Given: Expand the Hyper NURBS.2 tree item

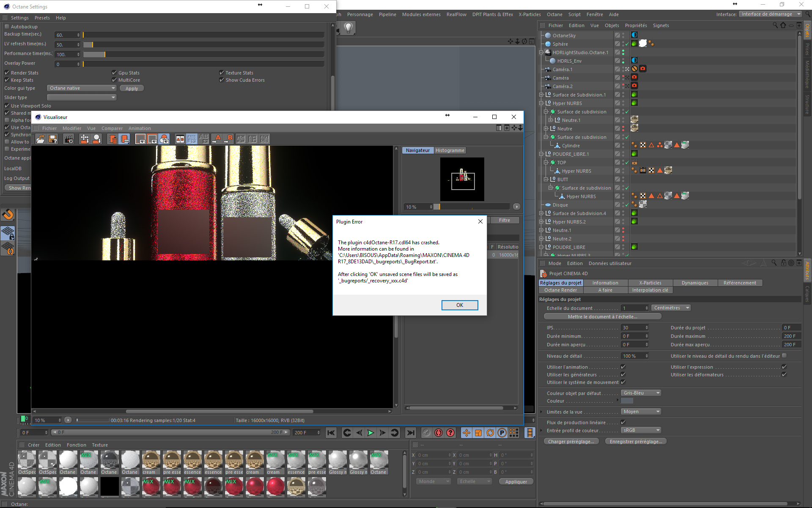Looking at the screenshot, I should (541, 222).
